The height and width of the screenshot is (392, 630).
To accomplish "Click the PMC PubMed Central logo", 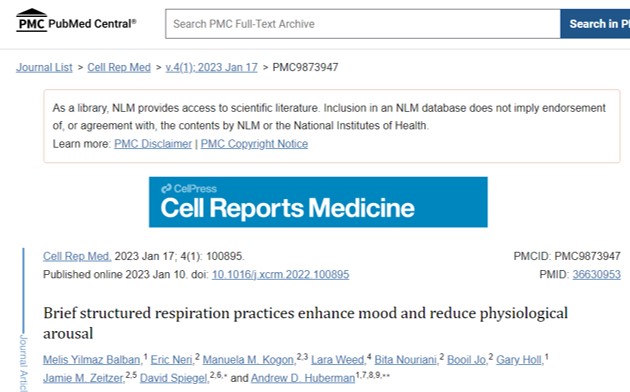I will (76, 20).
